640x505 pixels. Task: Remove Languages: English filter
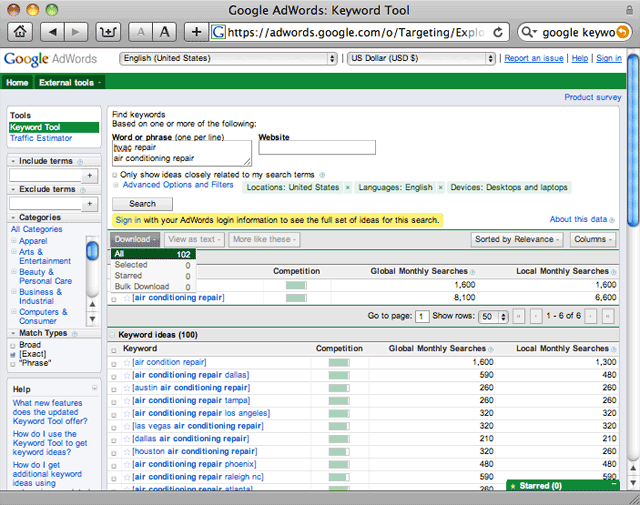point(440,187)
